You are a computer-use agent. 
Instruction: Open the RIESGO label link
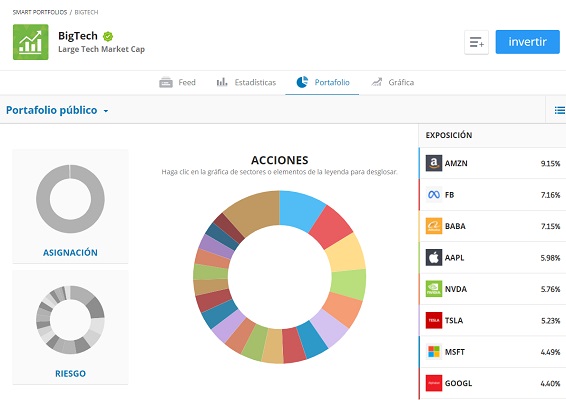(70, 373)
